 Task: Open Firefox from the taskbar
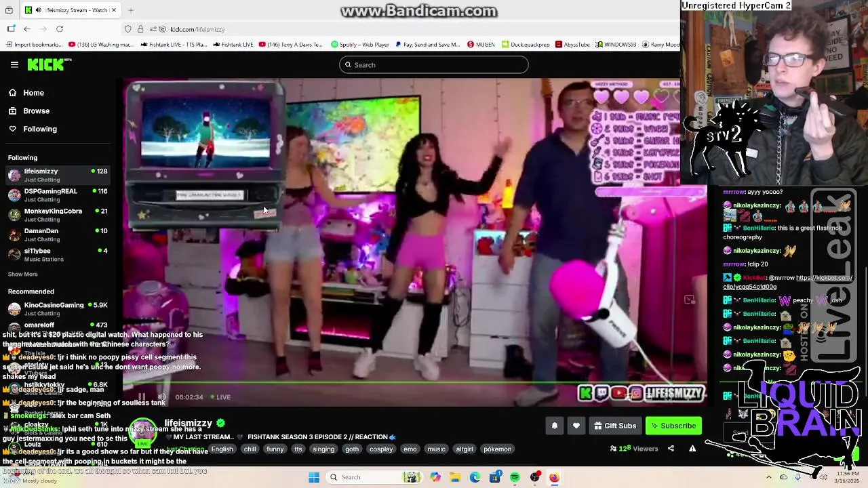pos(555,477)
